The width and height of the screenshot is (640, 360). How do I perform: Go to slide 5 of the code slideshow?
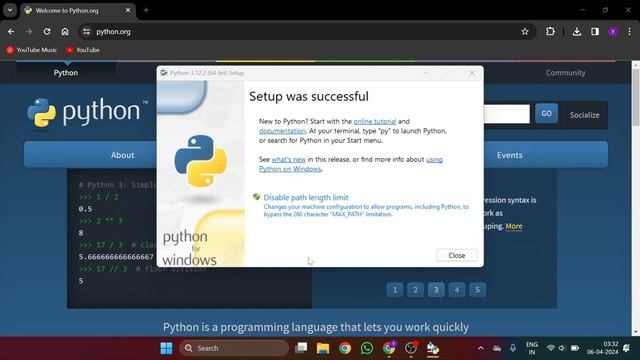coord(477,290)
